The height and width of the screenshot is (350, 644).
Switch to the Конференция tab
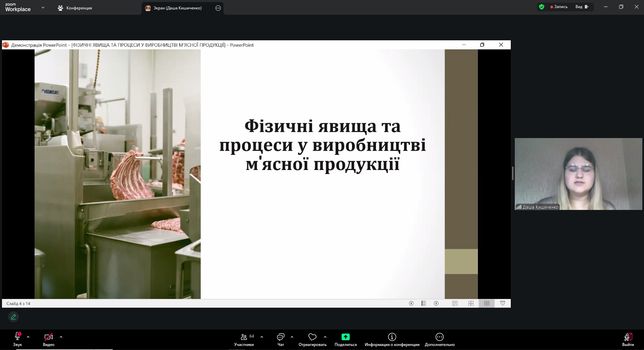coord(75,8)
